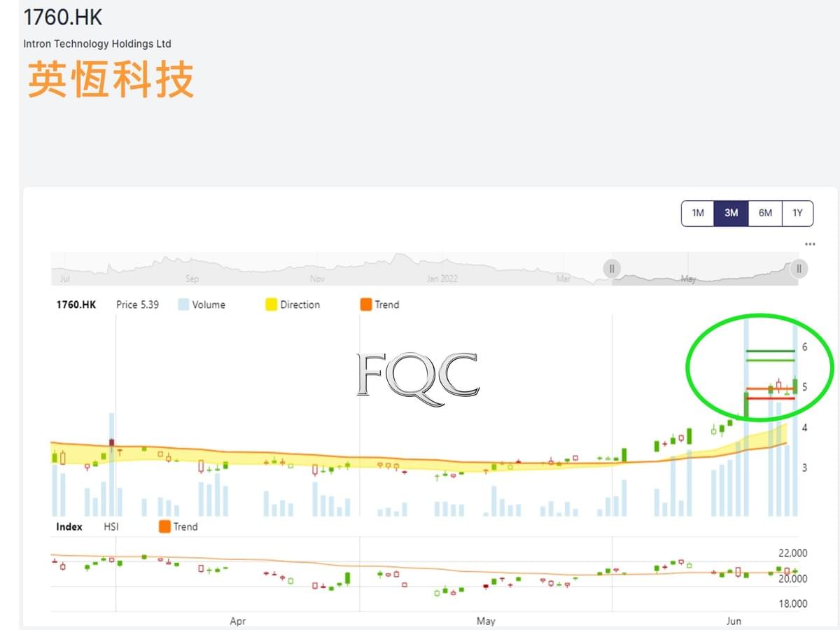Click the Jun label on time axis

pyautogui.click(x=734, y=621)
